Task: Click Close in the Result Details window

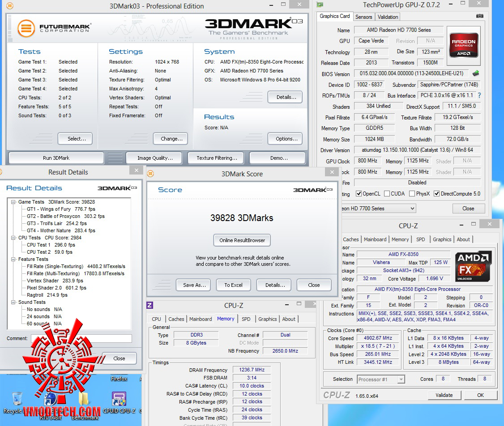Action: pyautogui.click(x=120, y=358)
